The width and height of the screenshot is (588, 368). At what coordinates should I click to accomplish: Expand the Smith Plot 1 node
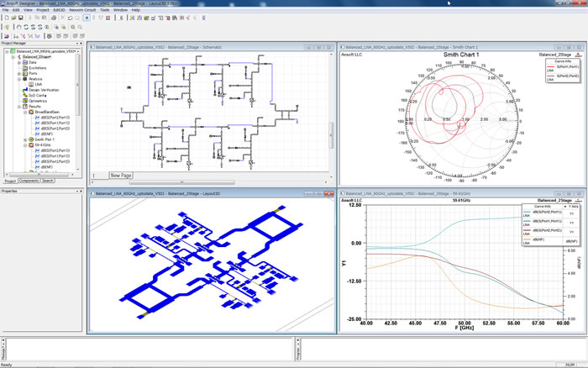[x=25, y=139]
